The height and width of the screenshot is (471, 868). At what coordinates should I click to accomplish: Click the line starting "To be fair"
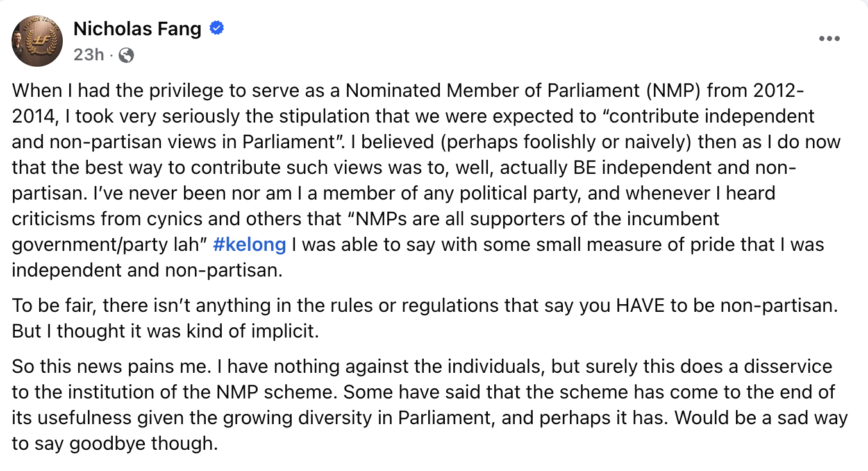point(425,305)
